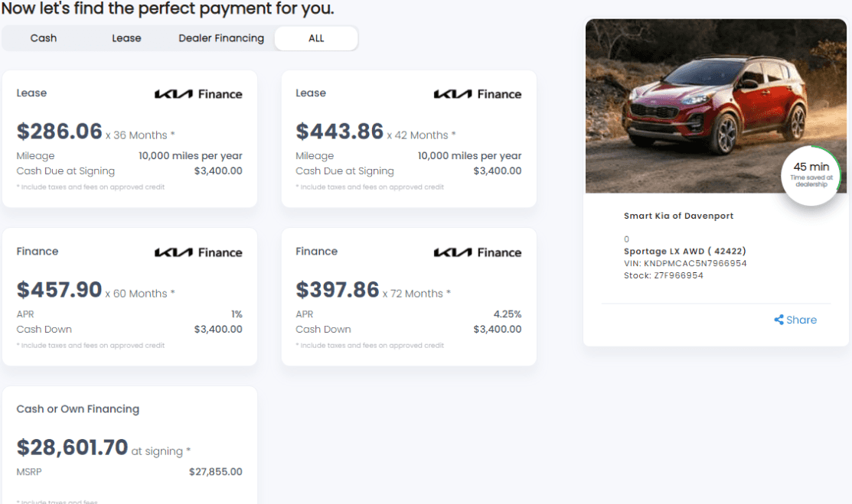Select the ALL payment options tab
The width and height of the screenshot is (852, 504).
pos(316,38)
